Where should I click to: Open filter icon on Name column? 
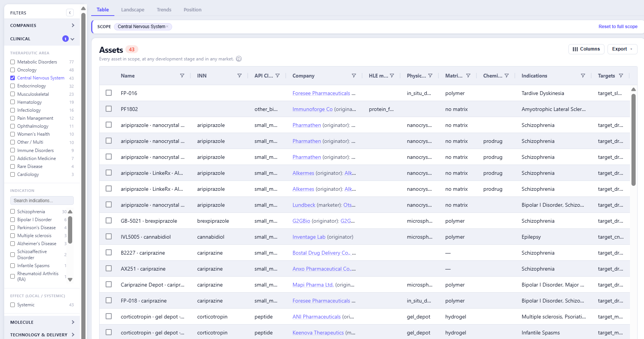[x=182, y=76]
